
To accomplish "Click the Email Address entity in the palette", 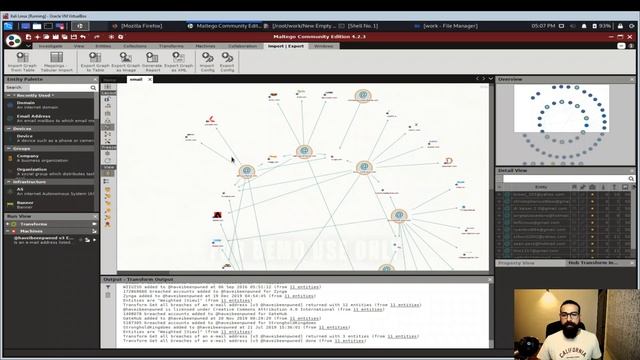I will tap(51, 118).
